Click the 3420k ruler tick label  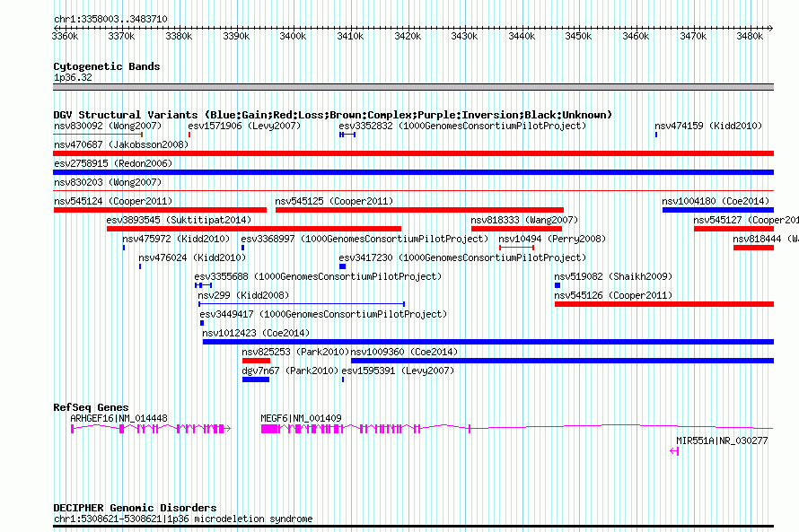pos(408,37)
